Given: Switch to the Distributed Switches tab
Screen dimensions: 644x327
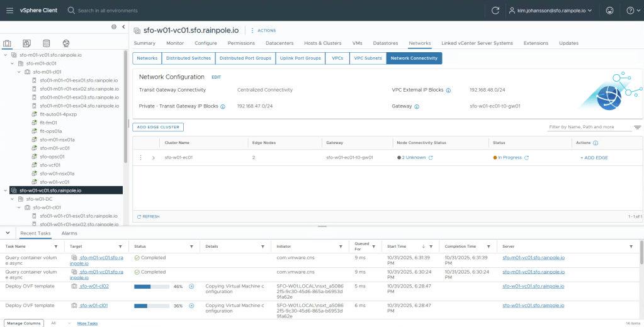Looking at the screenshot, I should coord(188,58).
